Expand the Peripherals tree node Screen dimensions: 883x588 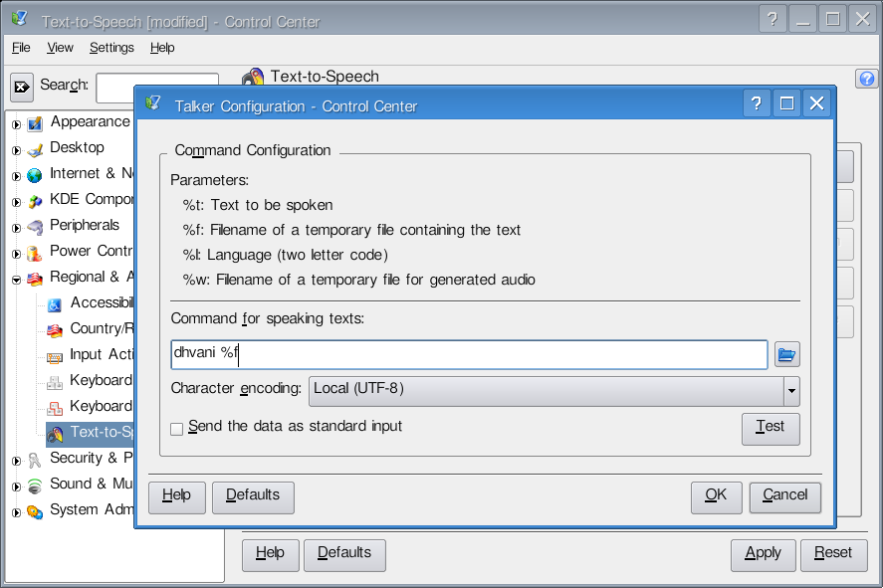point(16,228)
